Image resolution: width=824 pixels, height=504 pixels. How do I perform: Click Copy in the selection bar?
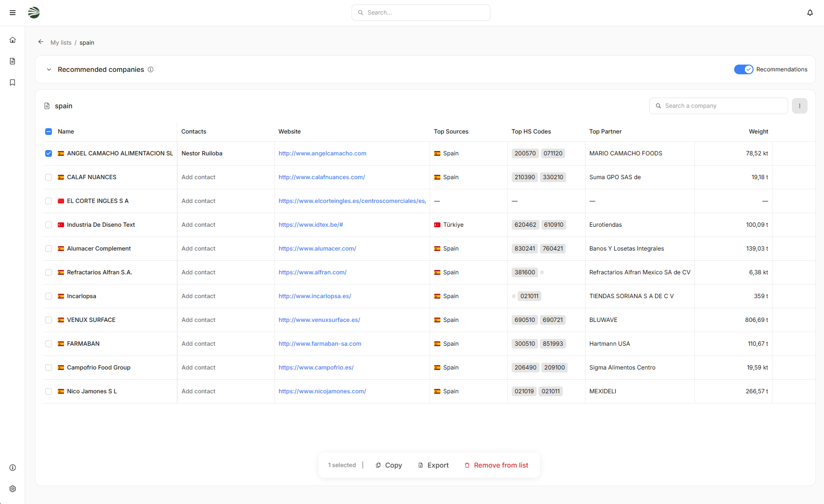click(389, 465)
